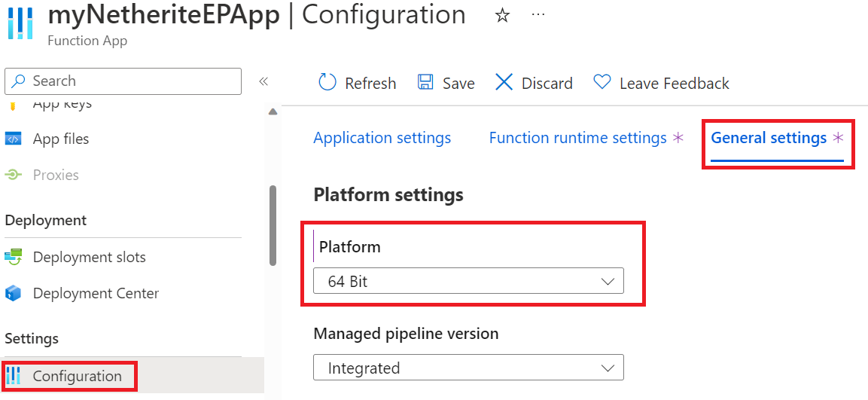Click the sidebar Search box
Image resolution: width=868 pixels, height=400 pixels.
[x=123, y=81]
